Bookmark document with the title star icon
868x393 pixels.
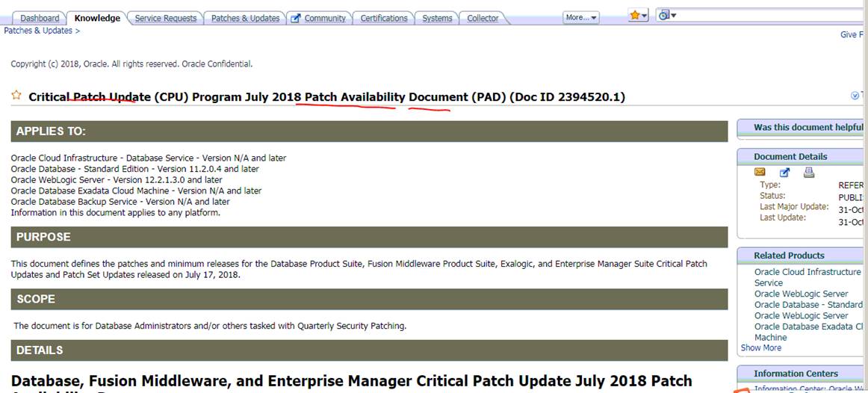pos(16,96)
